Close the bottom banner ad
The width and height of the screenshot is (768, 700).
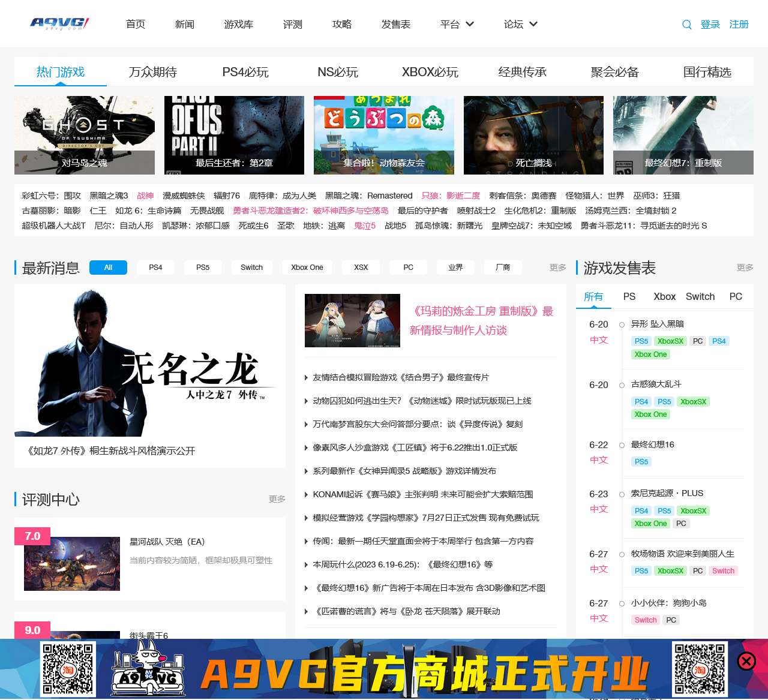coord(746,661)
